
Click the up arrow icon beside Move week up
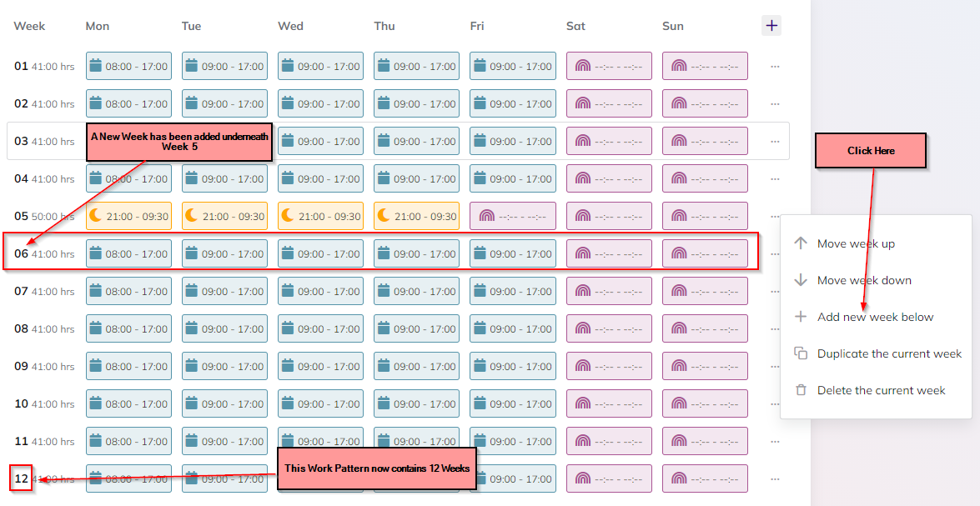(x=801, y=243)
